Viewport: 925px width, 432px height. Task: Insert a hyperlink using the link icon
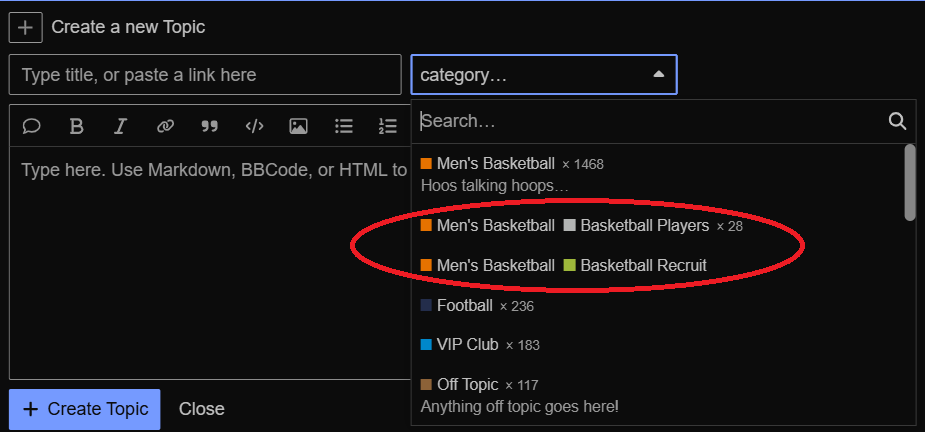[165, 126]
